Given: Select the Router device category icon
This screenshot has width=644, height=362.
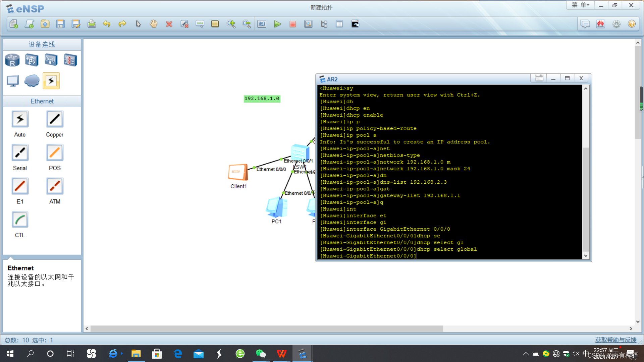Looking at the screenshot, I should coord(12,60).
